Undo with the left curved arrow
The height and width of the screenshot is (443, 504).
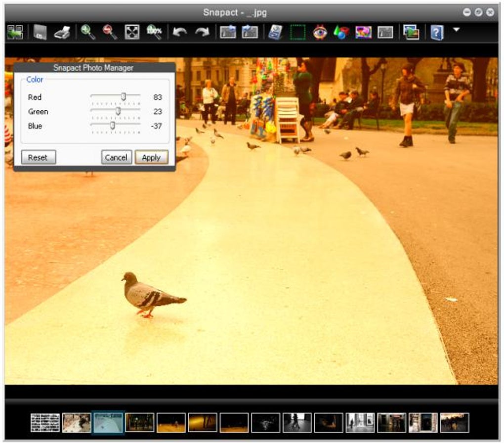point(179,33)
